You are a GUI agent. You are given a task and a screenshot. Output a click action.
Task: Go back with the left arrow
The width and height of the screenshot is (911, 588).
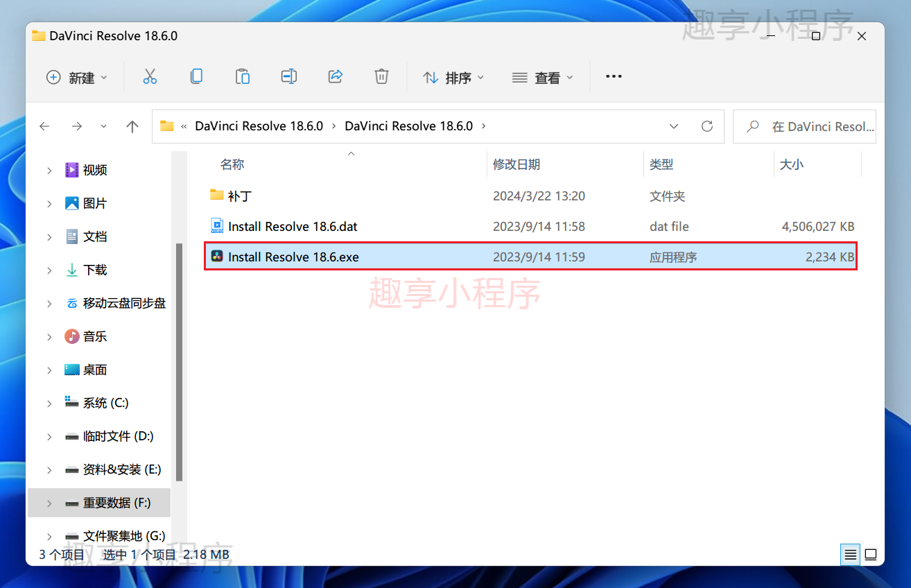(44, 126)
